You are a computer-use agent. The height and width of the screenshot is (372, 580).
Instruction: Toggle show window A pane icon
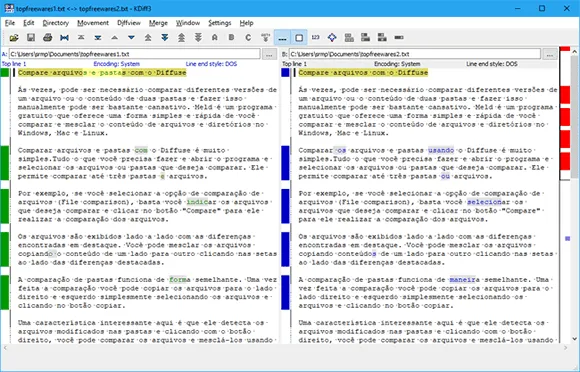tap(349, 37)
